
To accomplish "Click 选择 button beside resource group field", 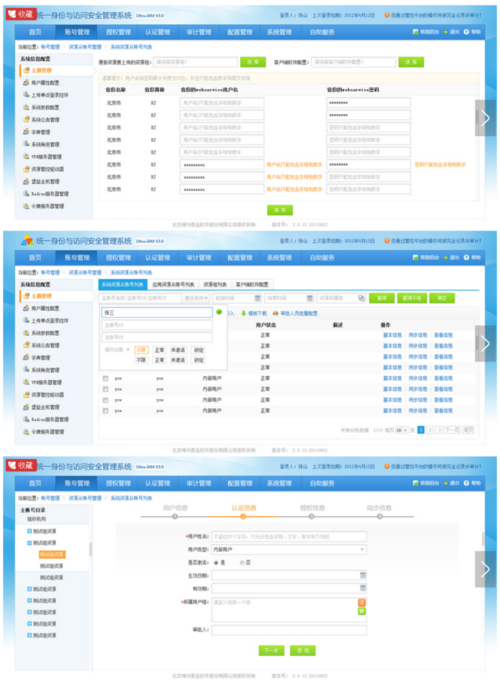I will [x=253, y=62].
